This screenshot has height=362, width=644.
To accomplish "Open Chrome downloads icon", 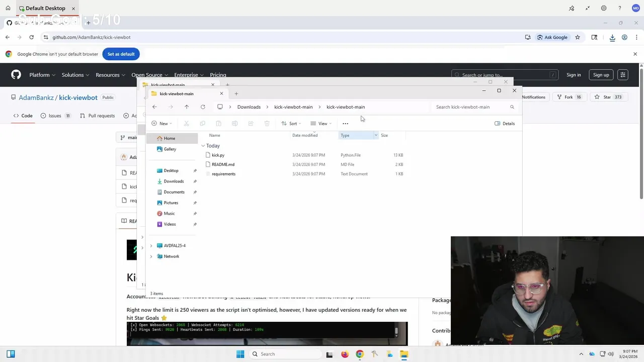I will coord(612,37).
